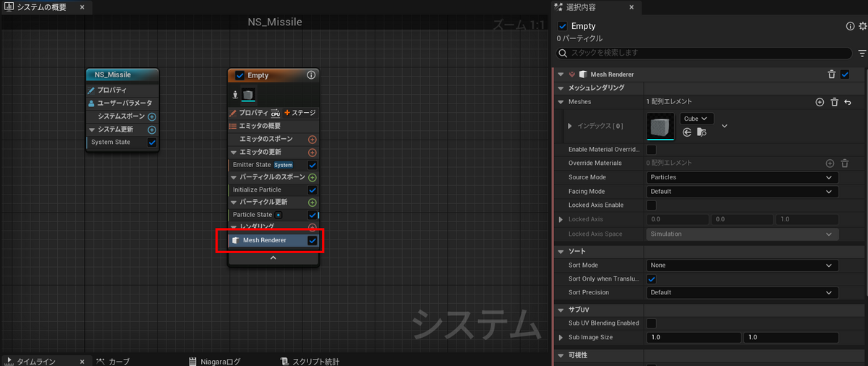Screen dimensions: 868x366
Task: Toggle the Empty emitter enabled checkbox on node
Action: click(x=239, y=75)
